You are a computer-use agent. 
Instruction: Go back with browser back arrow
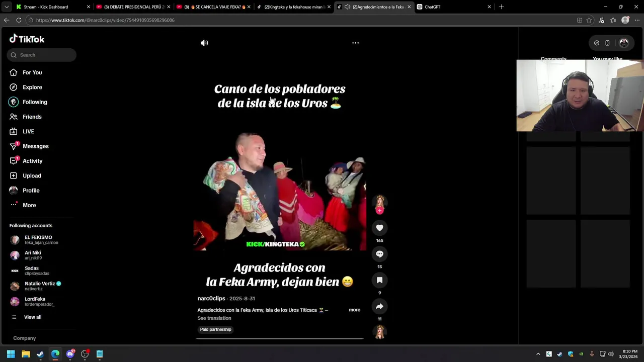tap(7, 20)
